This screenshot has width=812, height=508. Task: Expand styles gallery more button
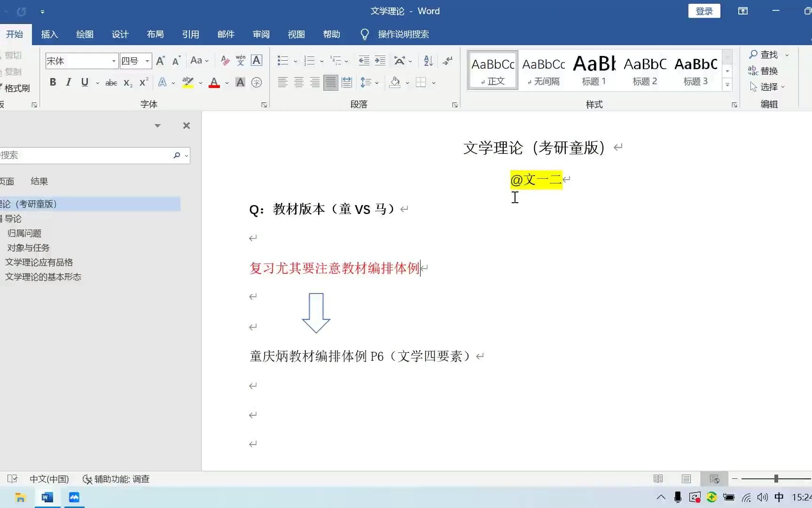727,85
